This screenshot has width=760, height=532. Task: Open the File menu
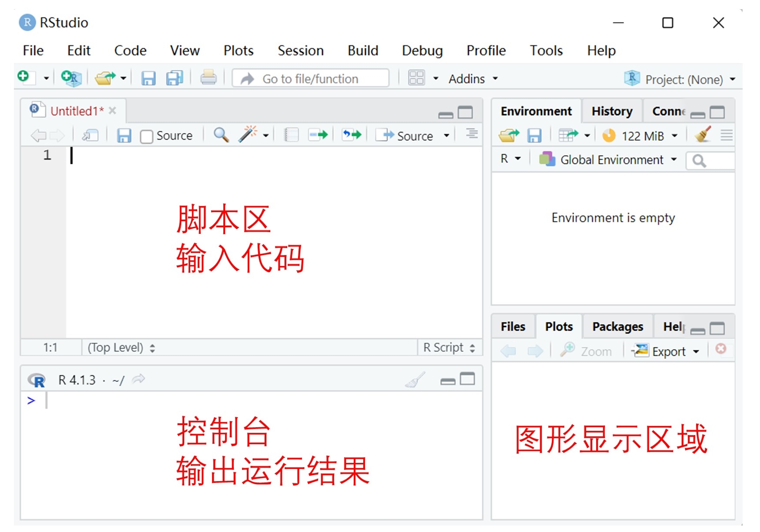pos(33,50)
